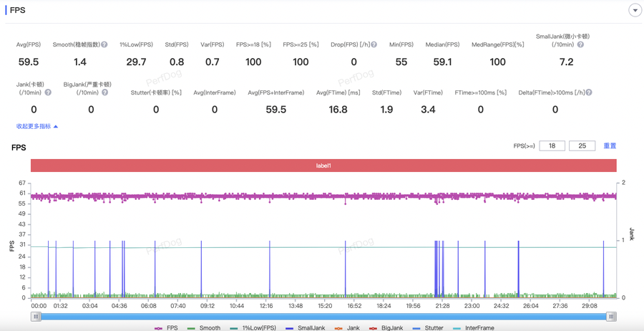Click the help icon beside BigJank(严重卡顿)
Viewport: 644px width, 331px height.
104,92
